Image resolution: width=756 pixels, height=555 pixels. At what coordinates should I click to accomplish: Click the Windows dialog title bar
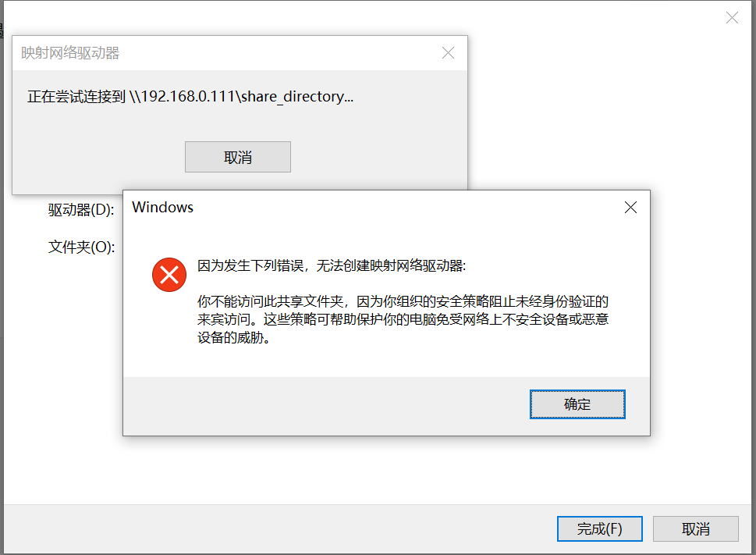coord(376,208)
